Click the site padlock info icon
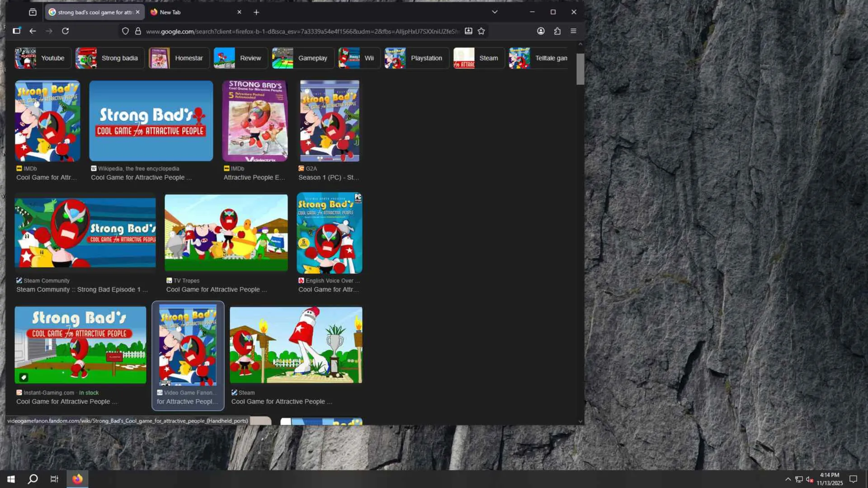The height and width of the screenshot is (488, 868). 138,31
